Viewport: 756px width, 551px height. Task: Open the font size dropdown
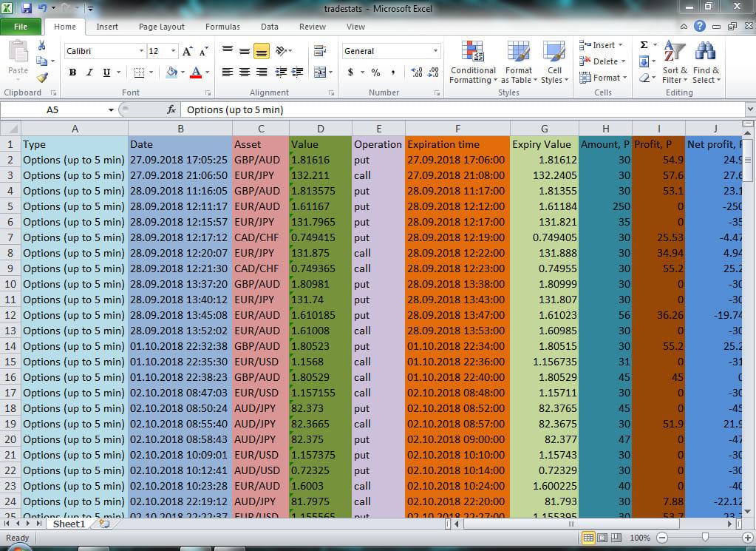174,51
